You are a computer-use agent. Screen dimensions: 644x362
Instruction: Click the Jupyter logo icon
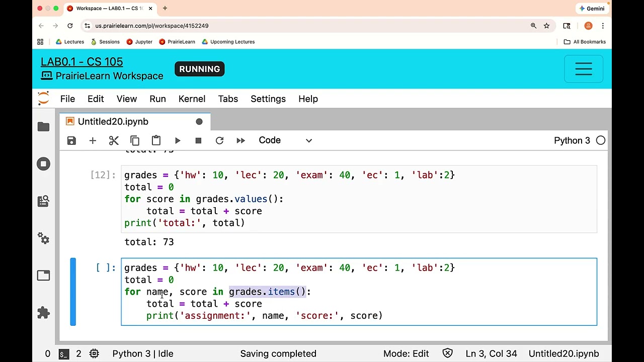(x=44, y=99)
